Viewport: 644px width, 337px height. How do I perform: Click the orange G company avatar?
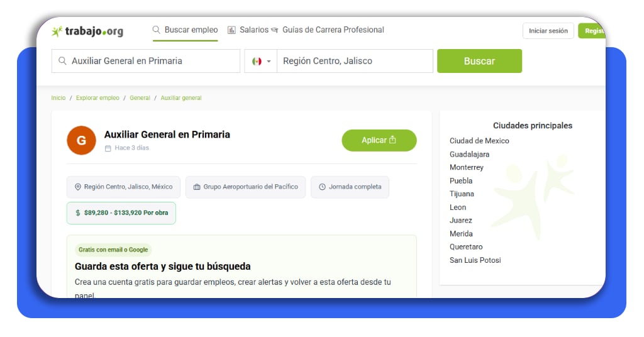81,140
